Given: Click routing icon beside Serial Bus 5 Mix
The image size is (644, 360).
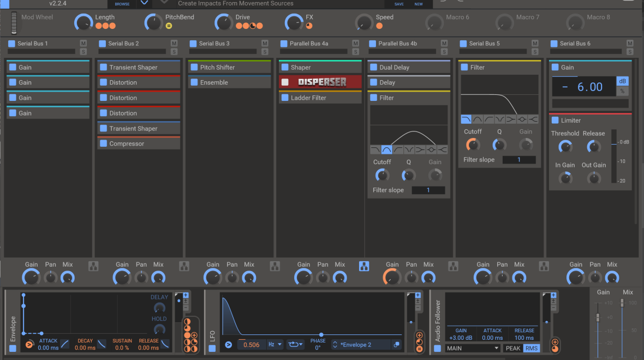Looking at the screenshot, I should pos(544,266).
